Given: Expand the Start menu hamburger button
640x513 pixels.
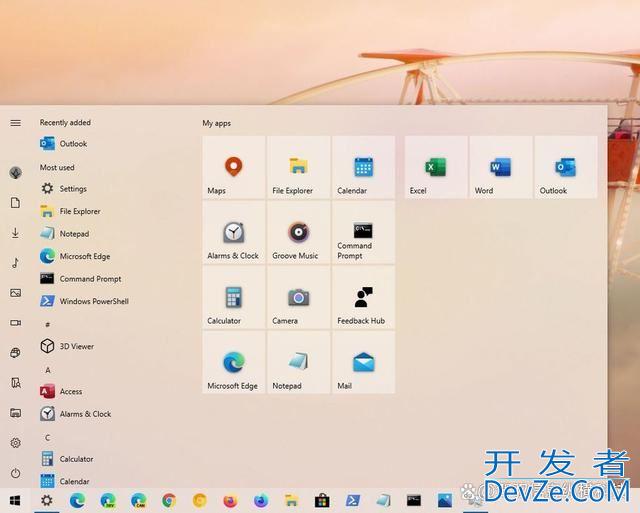Looking at the screenshot, I should click(16, 123).
